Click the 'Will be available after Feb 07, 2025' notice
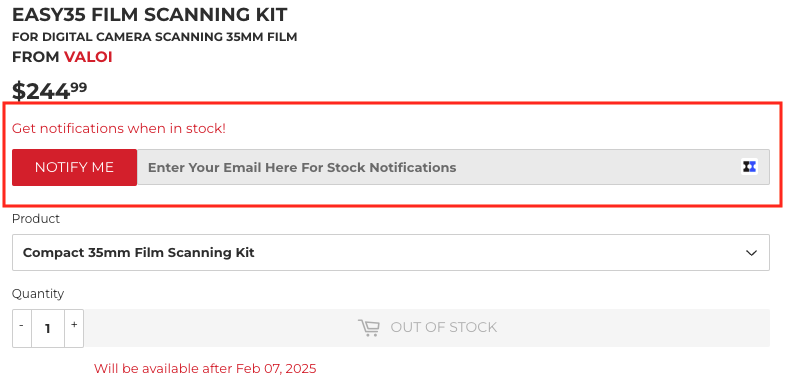The image size is (787, 381). click(205, 369)
